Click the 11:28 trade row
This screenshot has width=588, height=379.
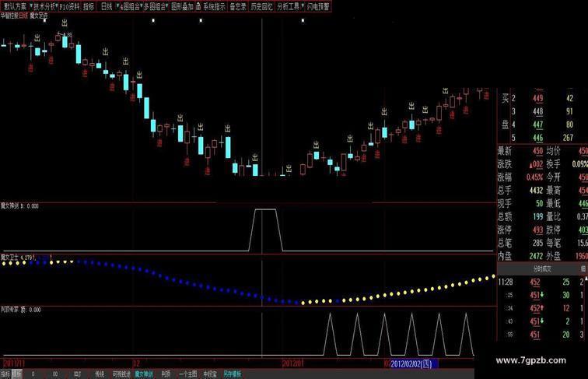click(541, 282)
